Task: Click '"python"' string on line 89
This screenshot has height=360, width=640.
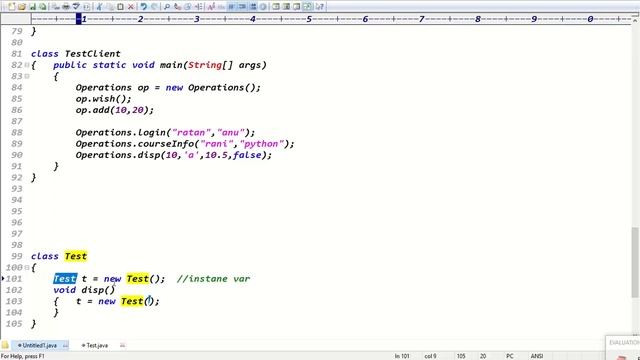Action: click(262, 144)
